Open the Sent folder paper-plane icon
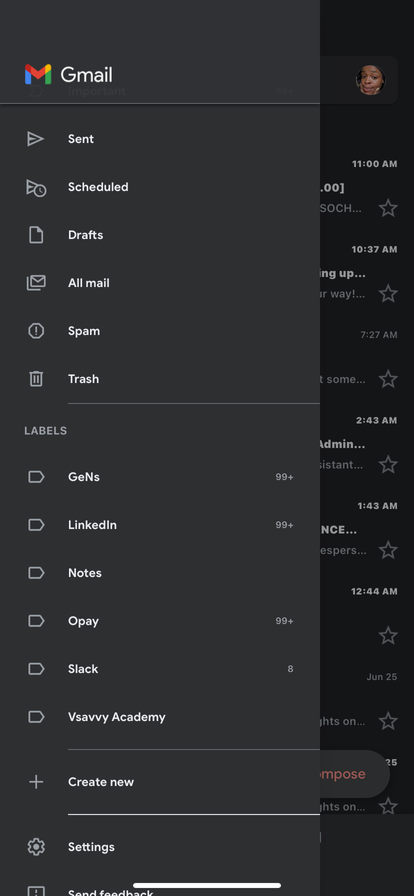The height and width of the screenshot is (896, 414). coord(35,139)
